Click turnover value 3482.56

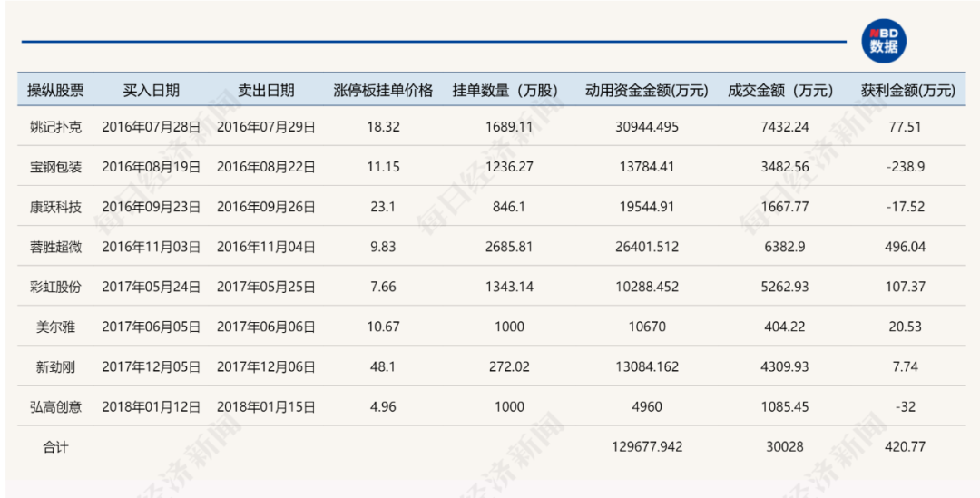coord(785,167)
